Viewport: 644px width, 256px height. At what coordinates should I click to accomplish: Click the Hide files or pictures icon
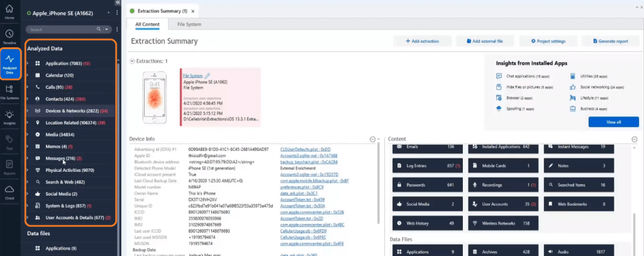click(499, 87)
